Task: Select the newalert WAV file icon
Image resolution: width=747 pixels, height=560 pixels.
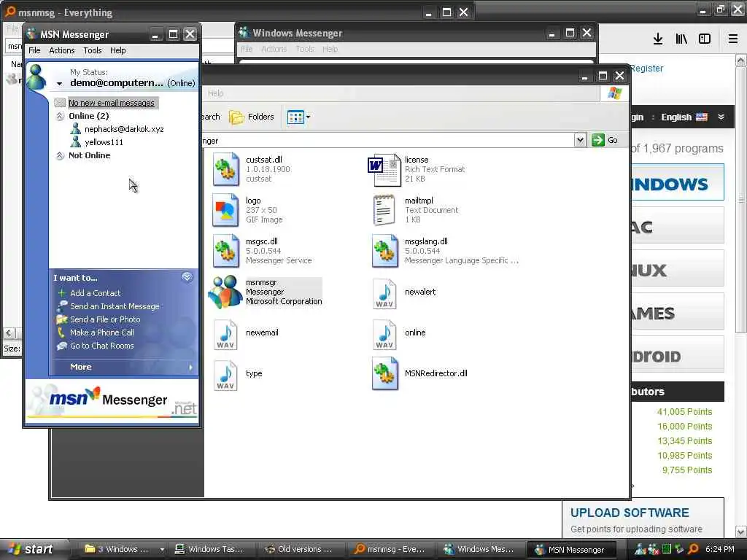Action: (x=385, y=294)
